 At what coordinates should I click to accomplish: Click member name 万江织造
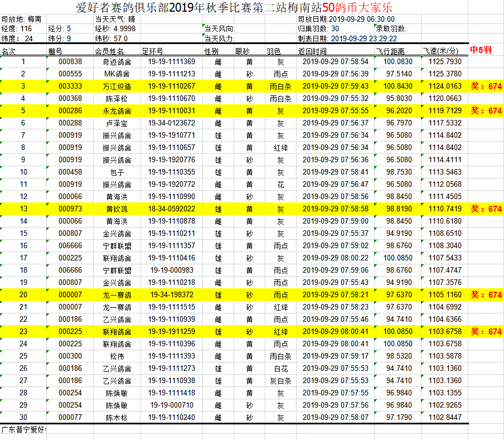click(117, 86)
